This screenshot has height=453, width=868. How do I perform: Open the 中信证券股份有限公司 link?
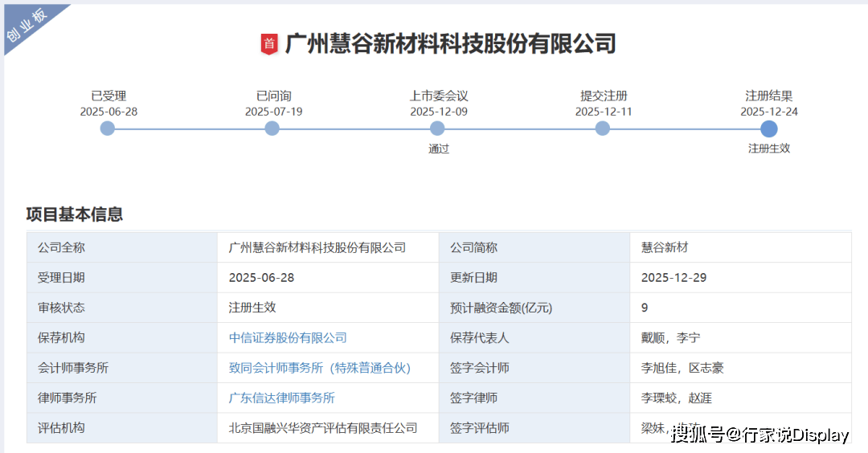(288, 338)
